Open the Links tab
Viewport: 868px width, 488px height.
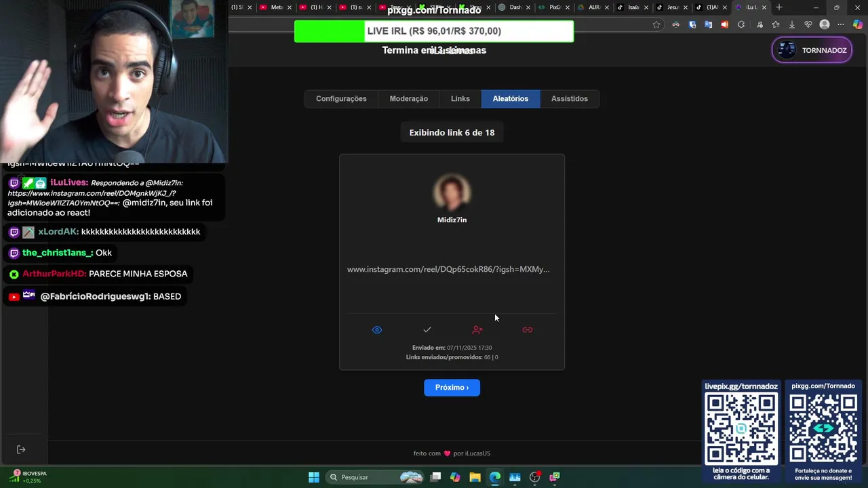(x=460, y=99)
